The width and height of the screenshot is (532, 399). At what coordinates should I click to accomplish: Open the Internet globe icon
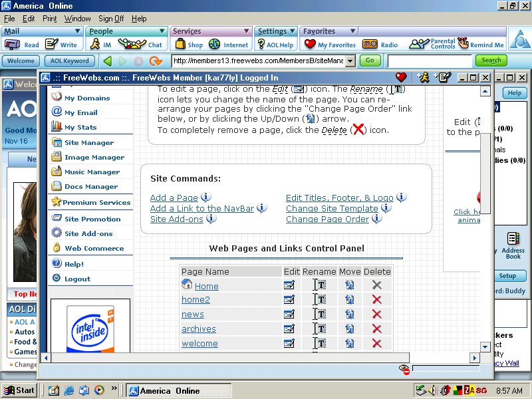(214, 44)
